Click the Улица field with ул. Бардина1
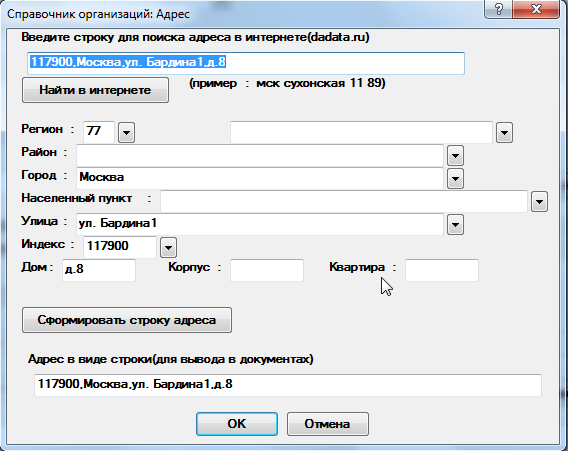This screenshot has width=568, height=451. point(260,224)
